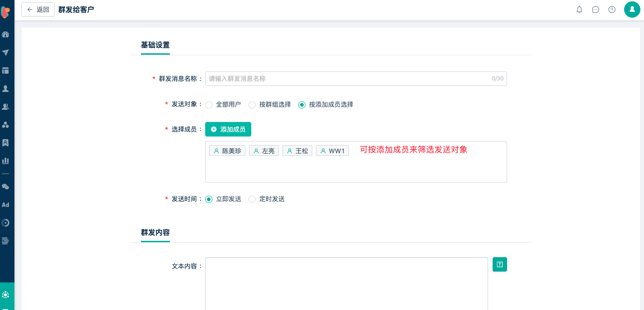Image resolution: width=644 pixels, height=310 pixels.
Task: Click the highlighted teal community icon in sidebar
Action: (x=5, y=295)
